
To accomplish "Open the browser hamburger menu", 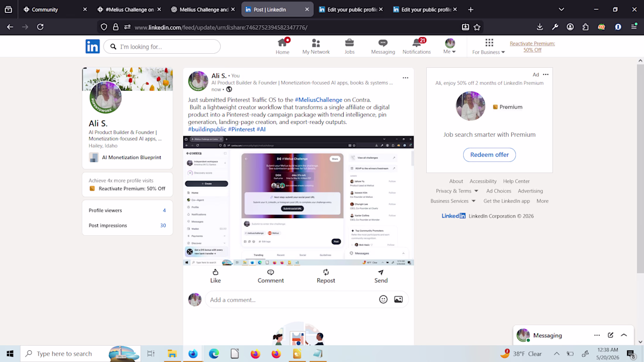I will pyautogui.click(x=634, y=27).
